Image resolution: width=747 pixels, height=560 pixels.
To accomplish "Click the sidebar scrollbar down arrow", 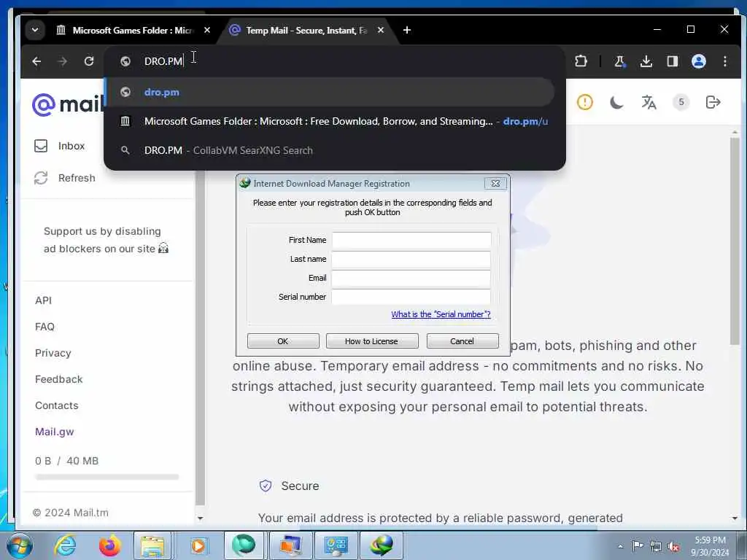I will 200,518.
